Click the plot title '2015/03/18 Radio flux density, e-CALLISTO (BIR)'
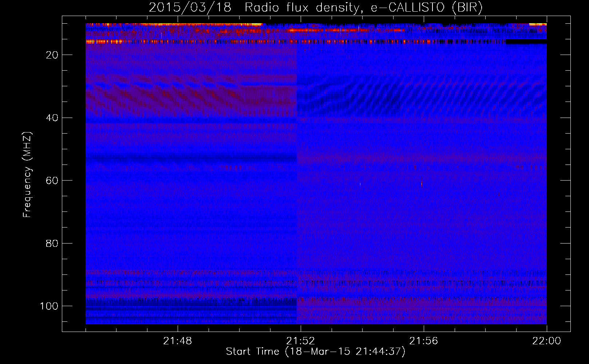 (x=316, y=7)
